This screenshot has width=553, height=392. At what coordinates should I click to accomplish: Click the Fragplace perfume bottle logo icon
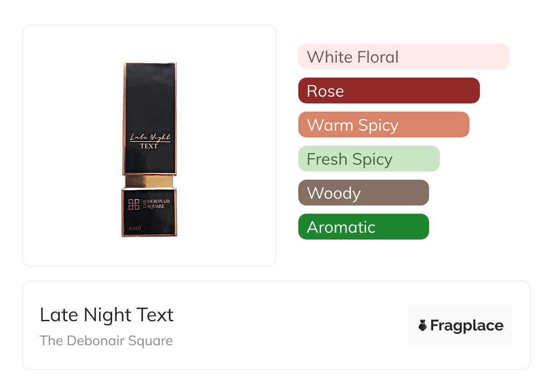point(423,325)
